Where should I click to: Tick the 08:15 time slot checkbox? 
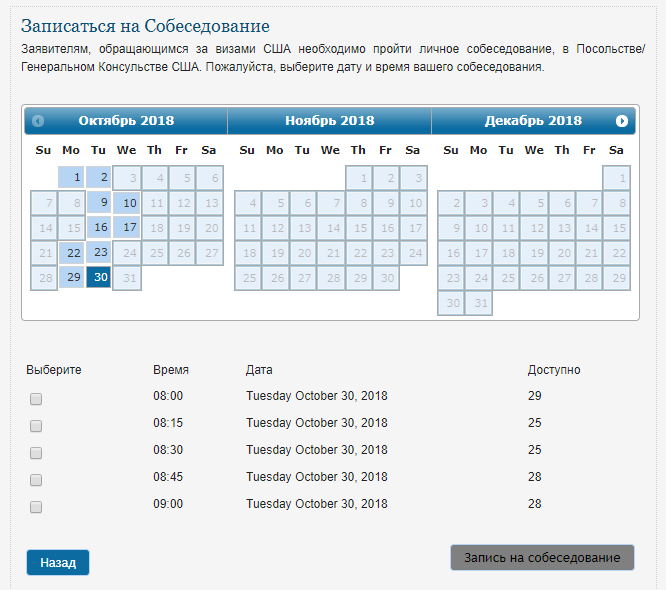click(36, 426)
